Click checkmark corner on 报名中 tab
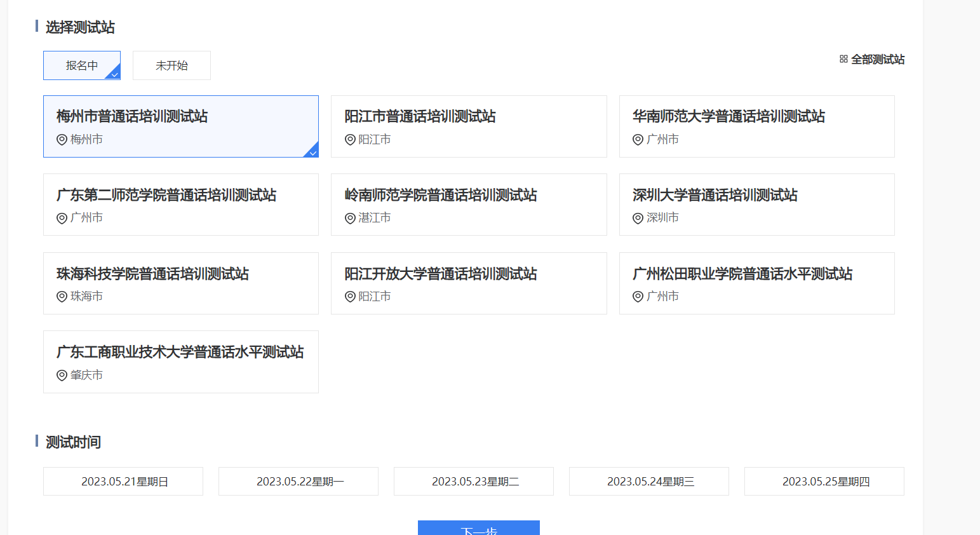 click(114, 74)
